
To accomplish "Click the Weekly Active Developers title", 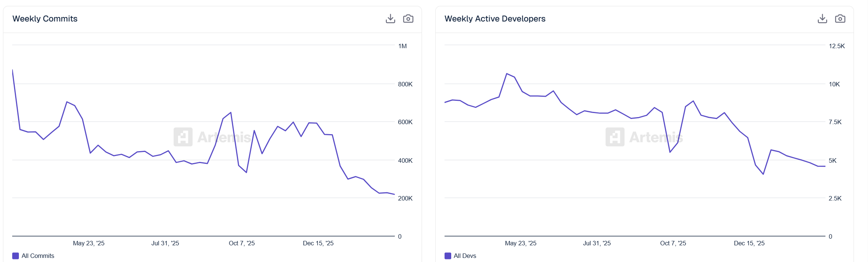I will tap(495, 19).
